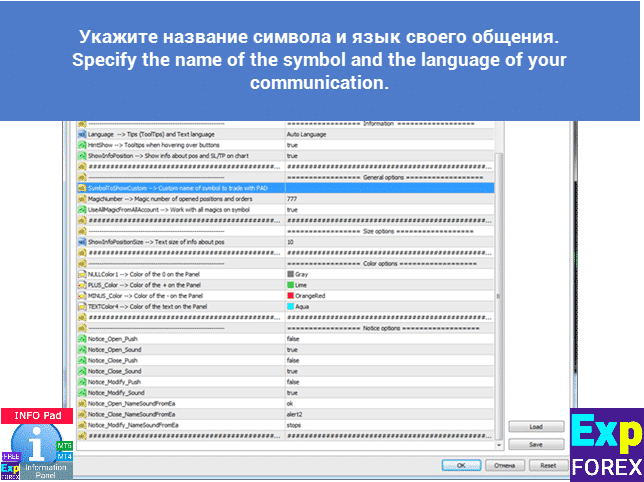Click the OrangeRed MINUS_Color swatch

click(x=291, y=296)
